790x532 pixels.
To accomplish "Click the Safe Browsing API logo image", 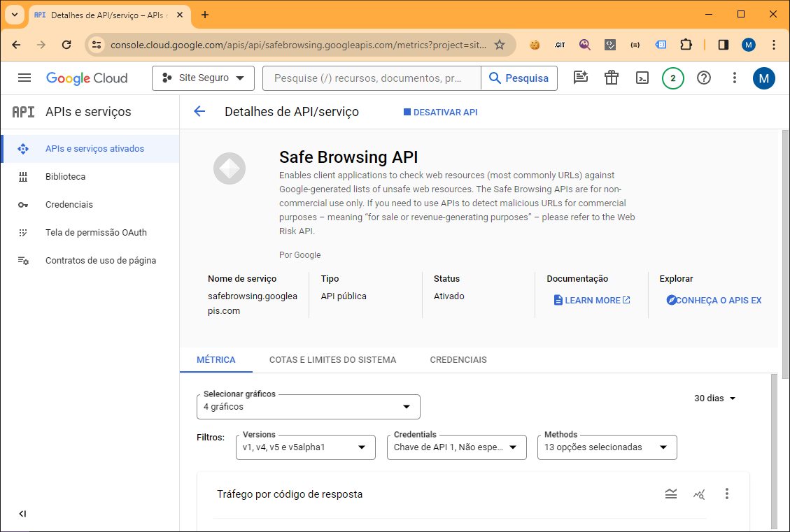I will click(230, 168).
